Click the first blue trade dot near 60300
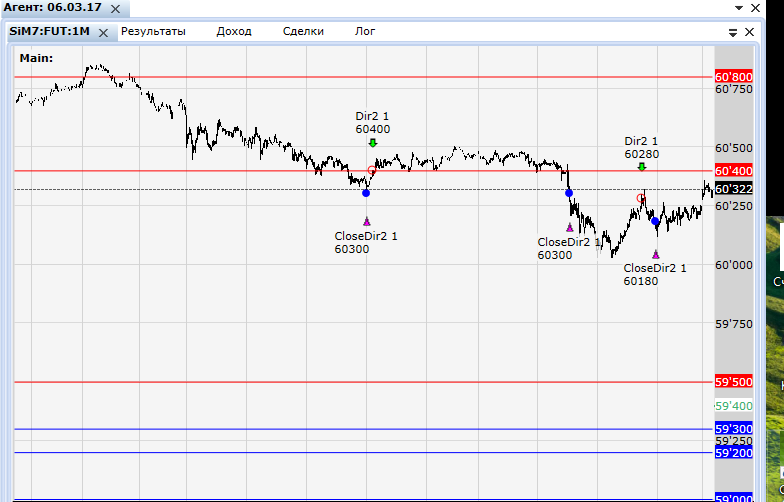The image size is (784, 502). click(x=366, y=192)
